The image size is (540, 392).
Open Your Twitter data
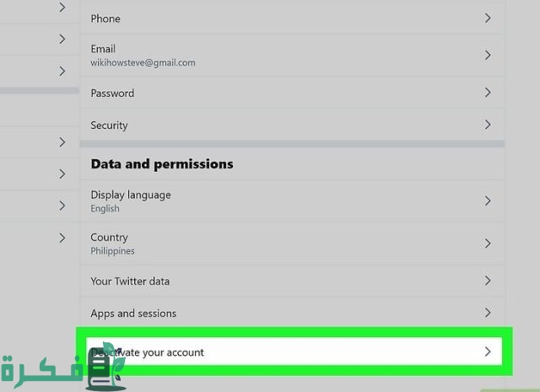[x=293, y=281]
